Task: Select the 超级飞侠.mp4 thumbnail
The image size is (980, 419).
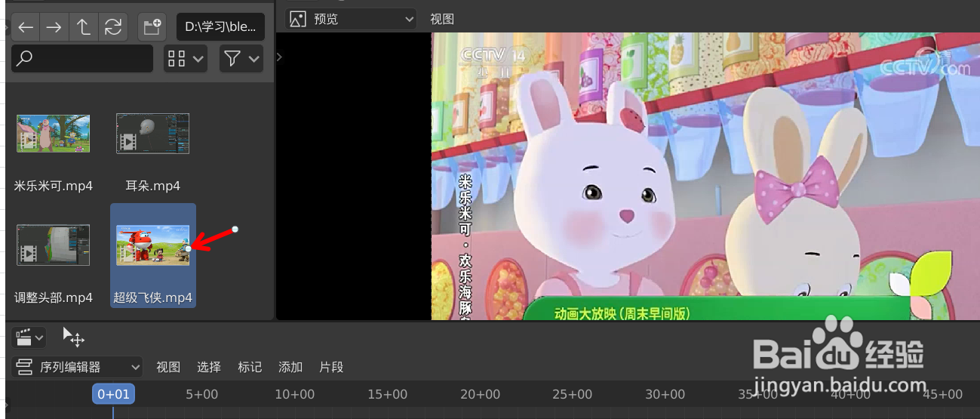Action: click(x=153, y=245)
